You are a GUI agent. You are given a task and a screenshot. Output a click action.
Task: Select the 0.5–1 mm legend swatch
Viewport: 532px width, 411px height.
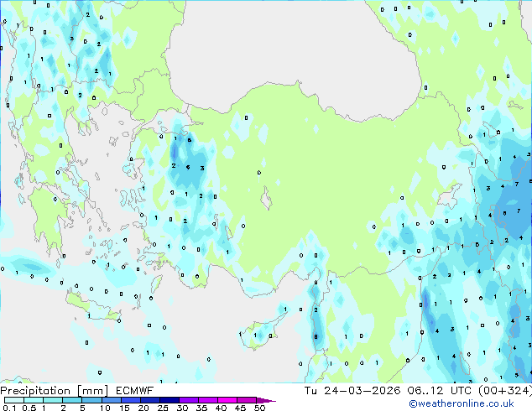34,400
